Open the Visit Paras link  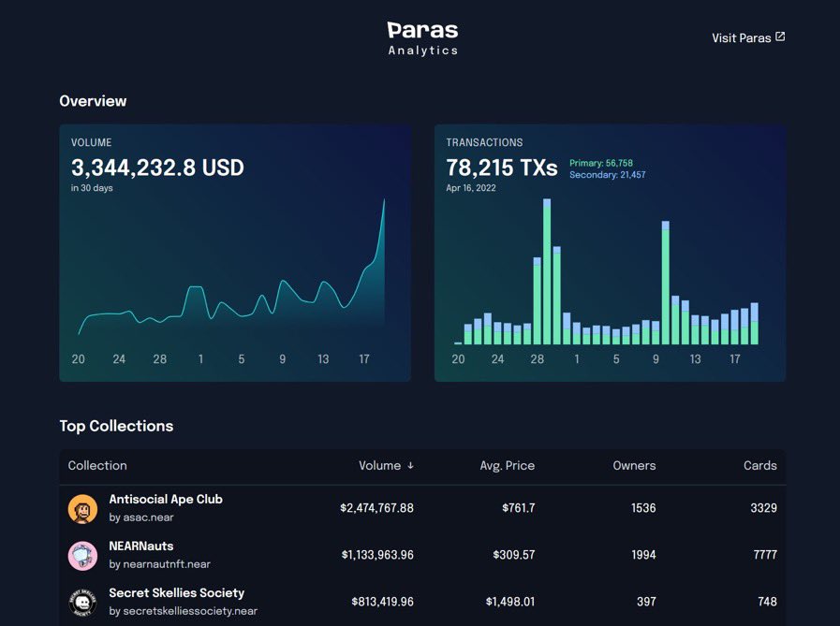click(x=748, y=37)
